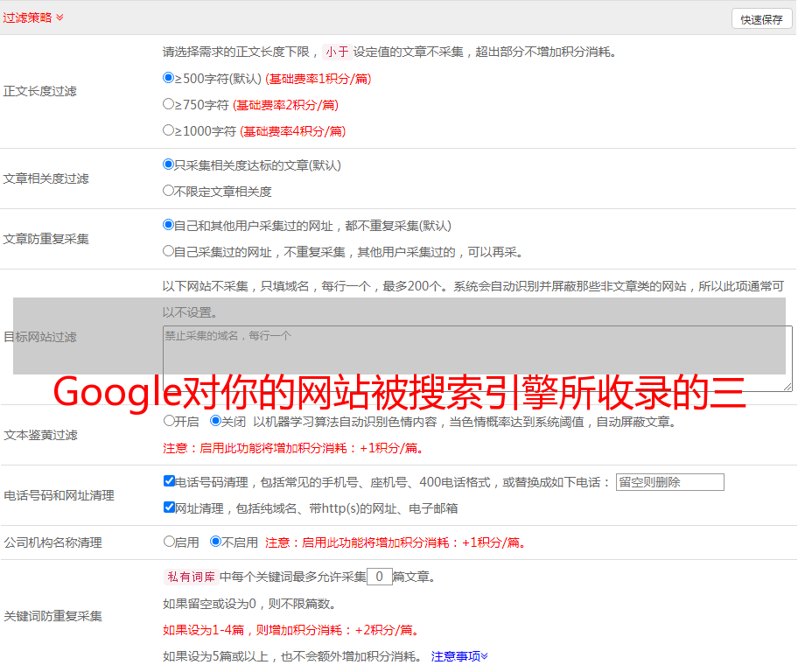Click the 禁止采集的域名 textarea
798x672 pixels.
[x=477, y=358]
